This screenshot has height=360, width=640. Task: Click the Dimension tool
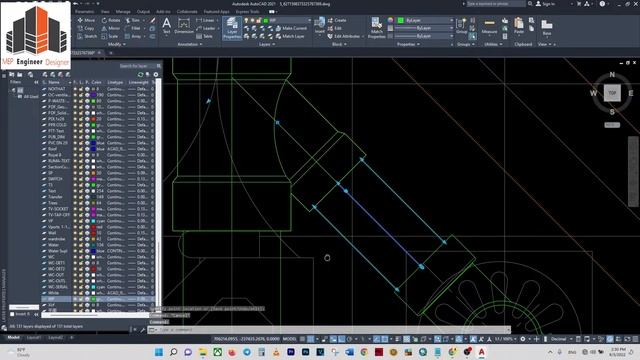pos(184,26)
